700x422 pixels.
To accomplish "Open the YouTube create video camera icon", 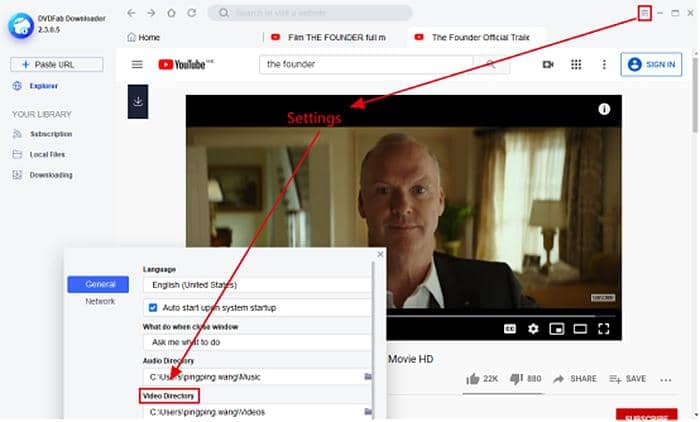I will [x=548, y=65].
